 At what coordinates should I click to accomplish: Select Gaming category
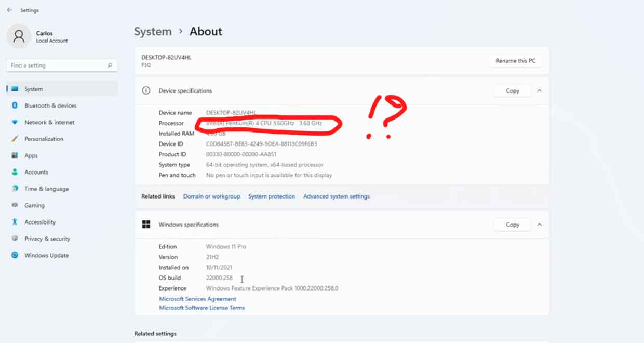click(x=34, y=205)
